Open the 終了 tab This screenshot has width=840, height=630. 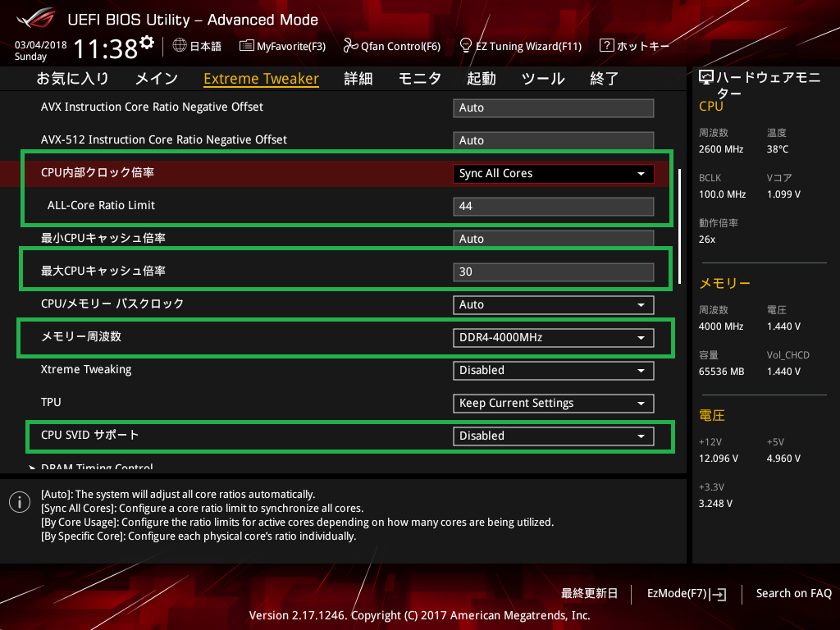605,79
